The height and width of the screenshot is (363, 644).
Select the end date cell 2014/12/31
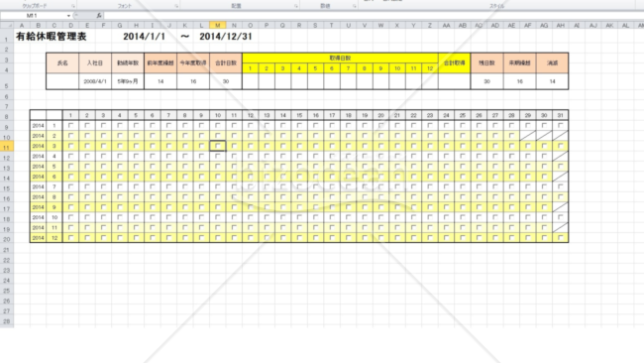click(226, 36)
